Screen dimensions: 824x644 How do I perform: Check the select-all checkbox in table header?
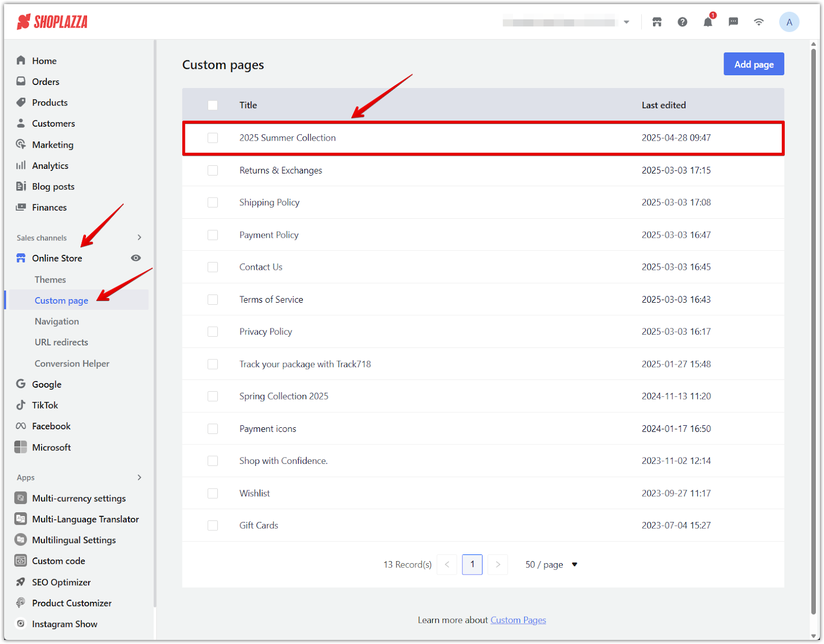tap(213, 105)
